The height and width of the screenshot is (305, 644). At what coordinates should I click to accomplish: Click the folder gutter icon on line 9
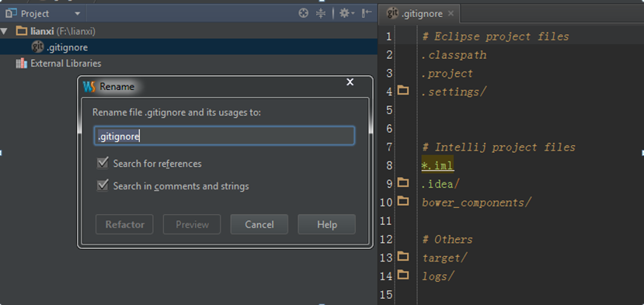[403, 182]
